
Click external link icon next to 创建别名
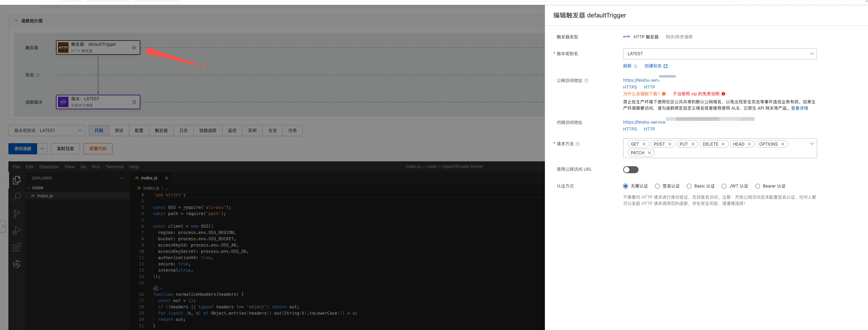(x=666, y=66)
